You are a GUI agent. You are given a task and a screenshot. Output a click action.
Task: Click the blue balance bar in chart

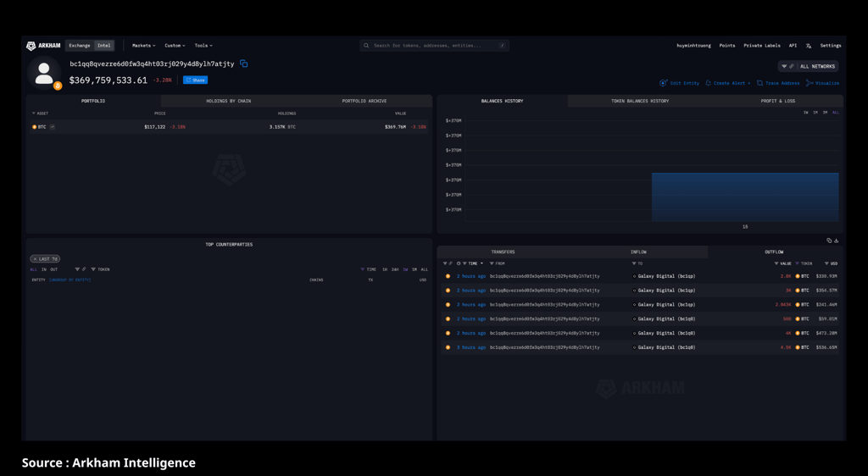click(x=744, y=197)
